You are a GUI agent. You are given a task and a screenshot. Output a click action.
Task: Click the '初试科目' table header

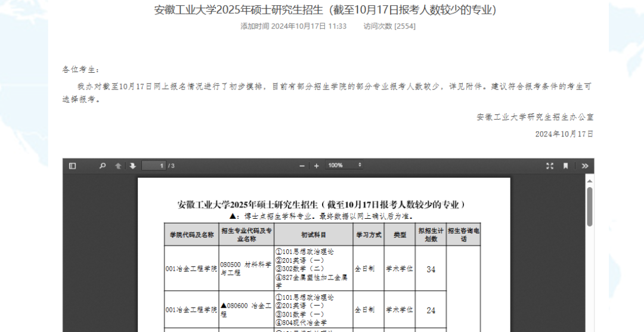[x=314, y=235]
